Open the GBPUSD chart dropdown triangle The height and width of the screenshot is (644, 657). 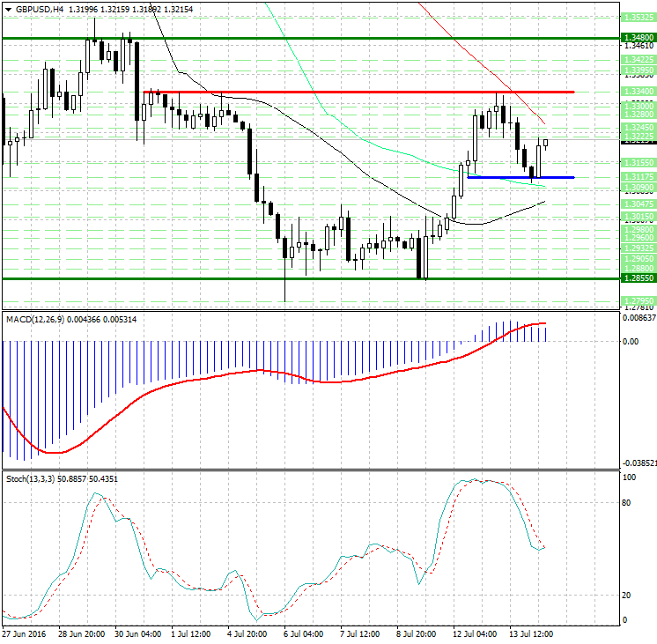pos(8,9)
